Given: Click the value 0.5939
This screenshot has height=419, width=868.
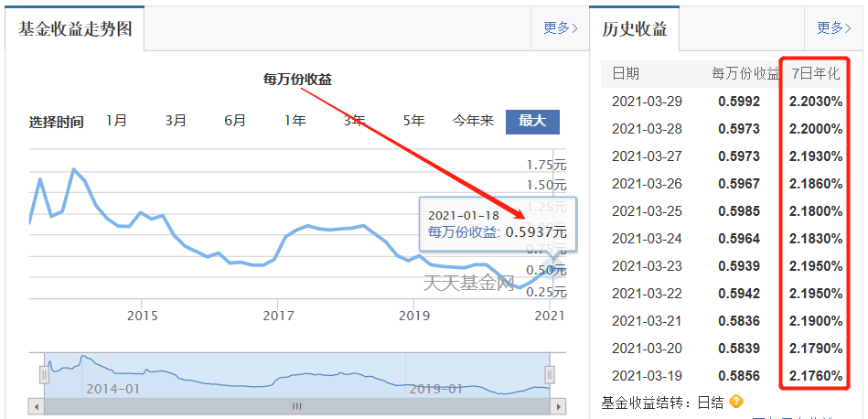Looking at the screenshot, I should (x=739, y=266).
